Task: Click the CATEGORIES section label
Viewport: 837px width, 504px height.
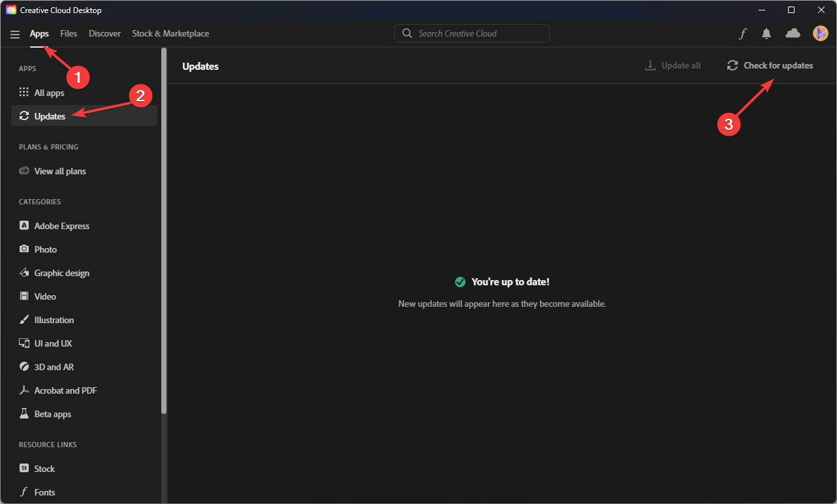Action: tap(40, 202)
